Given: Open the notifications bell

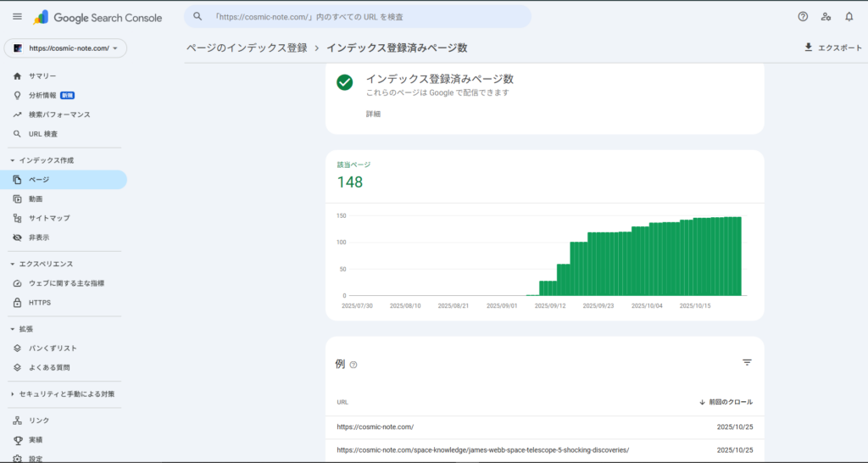Looking at the screenshot, I should point(849,17).
